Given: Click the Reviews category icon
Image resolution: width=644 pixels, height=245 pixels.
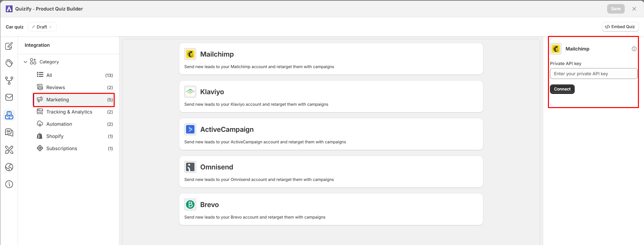Looking at the screenshot, I should pyautogui.click(x=40, y=87).
